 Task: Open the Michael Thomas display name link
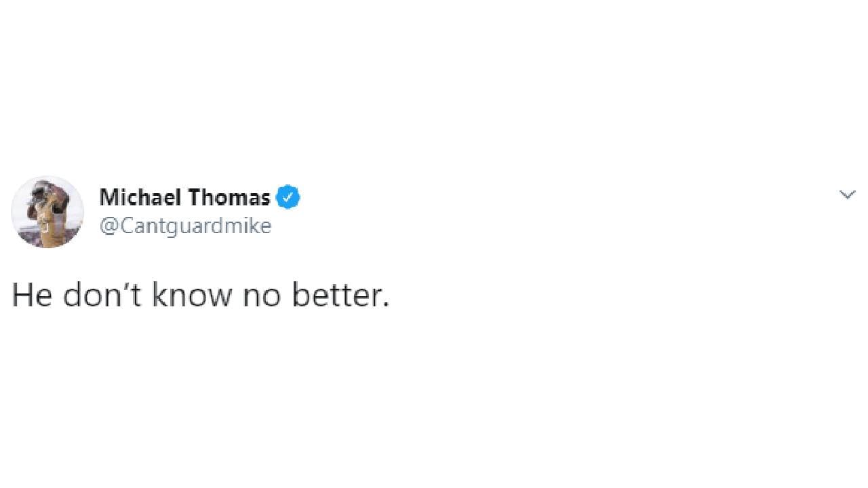tap(184, 197)
